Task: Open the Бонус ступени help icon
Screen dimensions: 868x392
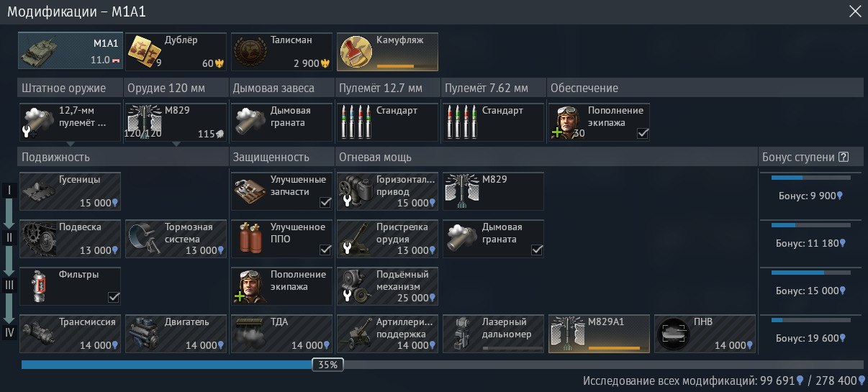Action: coord(844,158)
